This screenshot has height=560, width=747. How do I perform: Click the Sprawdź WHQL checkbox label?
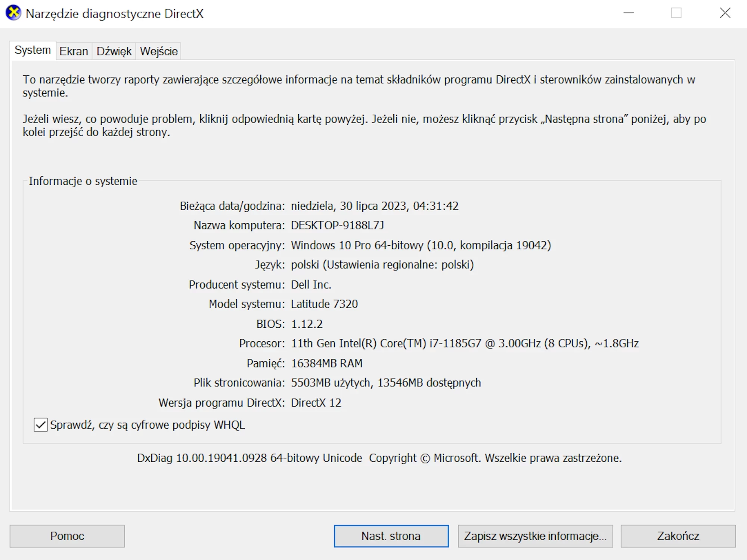coord(148,425)
